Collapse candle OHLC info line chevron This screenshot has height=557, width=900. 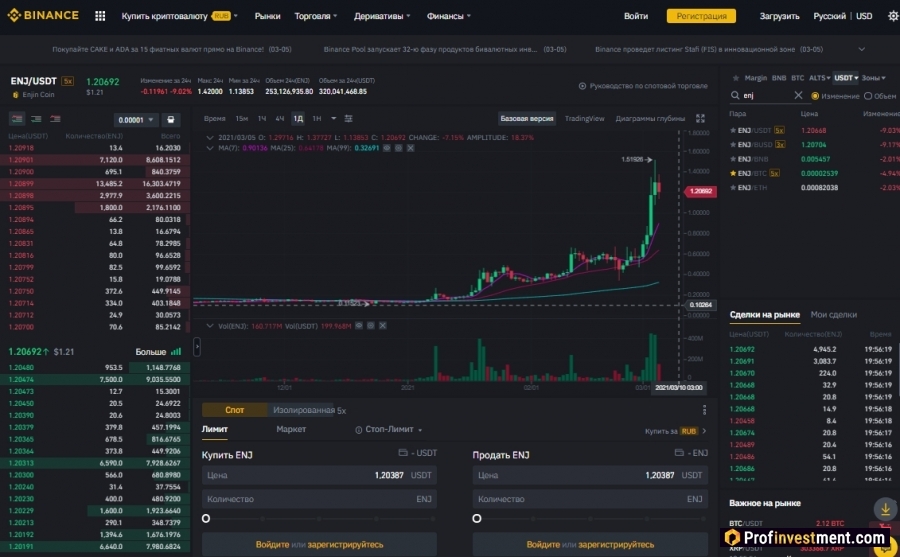coord(210,138)
